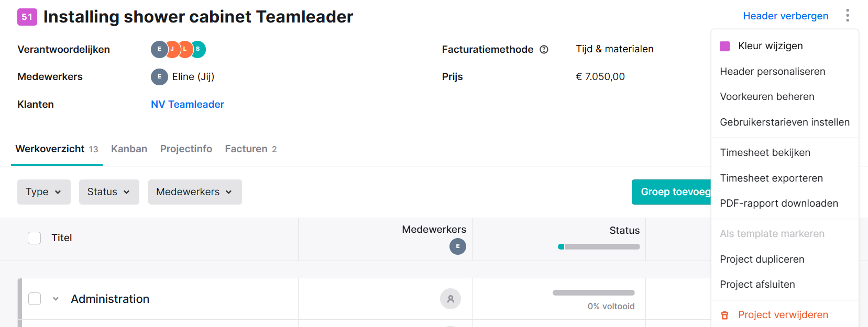Tick the select-all checkbox beside Titel

click(x=35, y=238)
